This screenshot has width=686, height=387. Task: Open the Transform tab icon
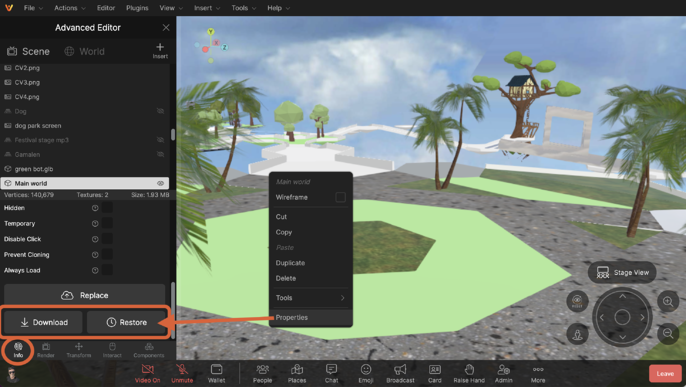[x=79, y=347]
